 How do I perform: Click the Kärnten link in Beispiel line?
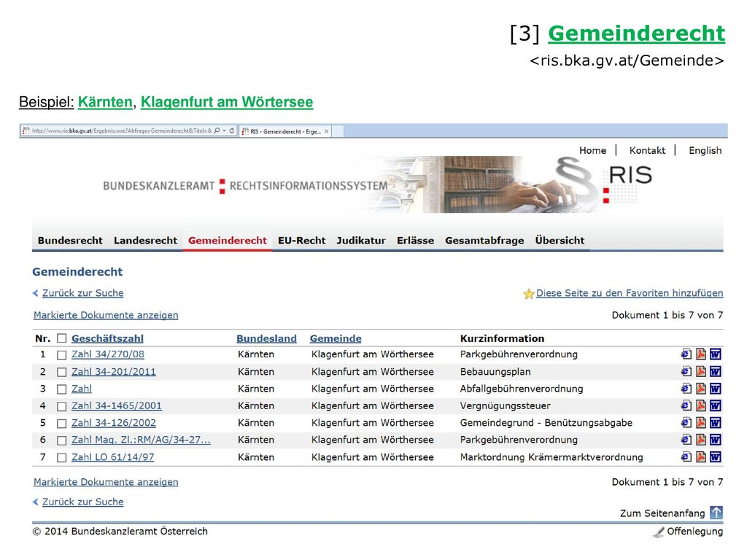(x=105, y=102)
